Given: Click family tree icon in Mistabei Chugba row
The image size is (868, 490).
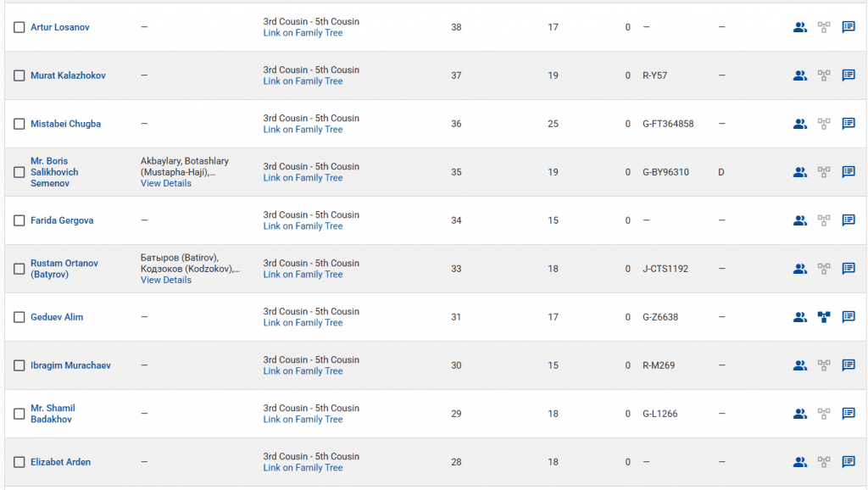Looking at the screenshot, I should click(x=824, y=124).
